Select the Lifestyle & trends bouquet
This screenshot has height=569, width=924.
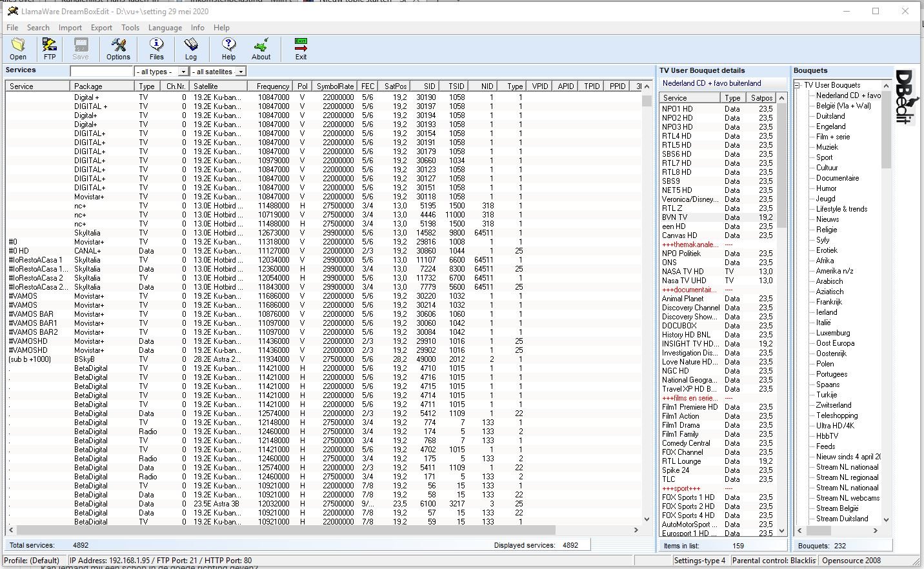pos(841,209)
